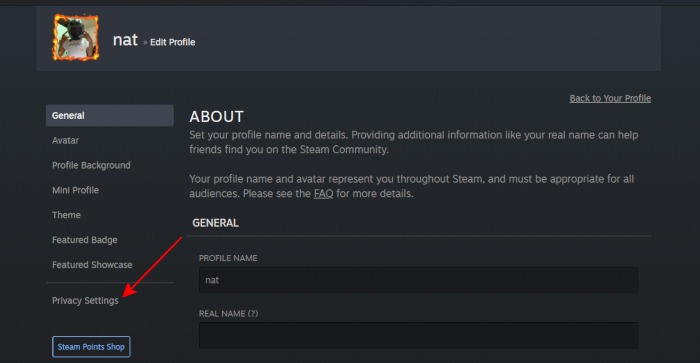Click the PROFILE NAME label
Screen dimensions: 700x363
(228, 258)
